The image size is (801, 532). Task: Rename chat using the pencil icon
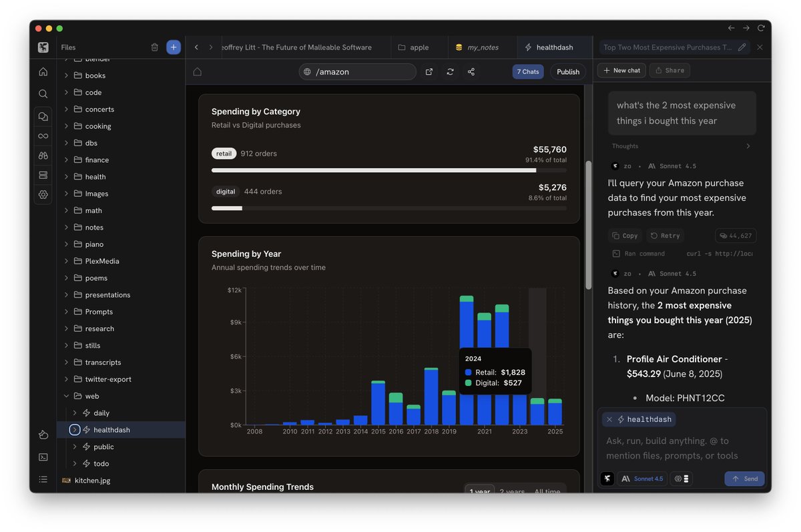tap(742, 47)
